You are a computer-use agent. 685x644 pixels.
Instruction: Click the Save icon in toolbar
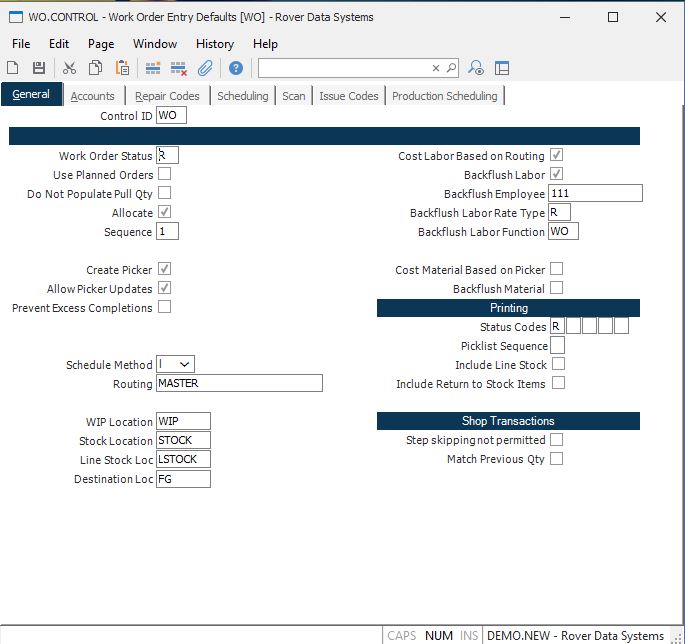[39, 68]
